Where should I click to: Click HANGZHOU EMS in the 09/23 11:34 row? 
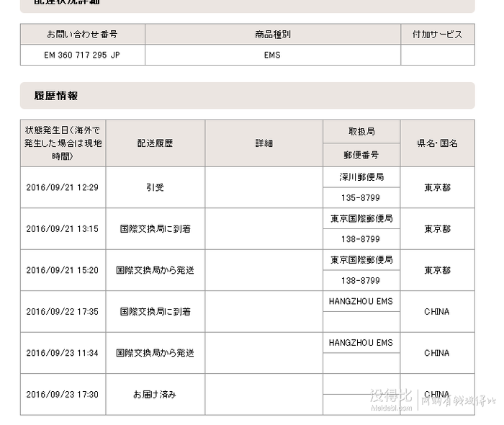pos(361,343)
